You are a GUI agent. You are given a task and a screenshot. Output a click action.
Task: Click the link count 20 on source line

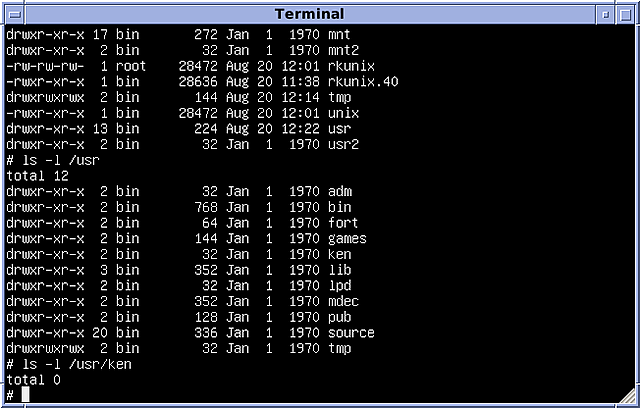tap(100, 333)
